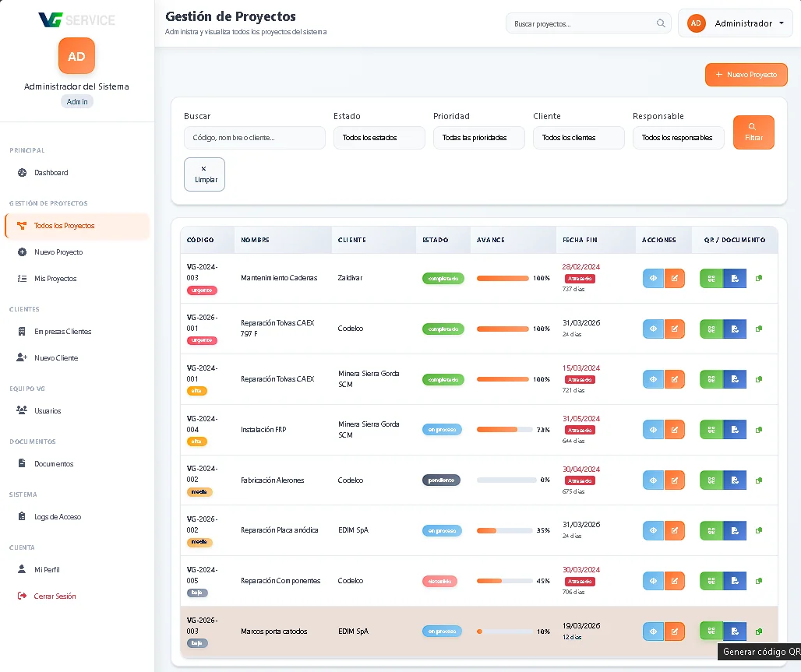This screenshot has height=672, width=801.
Task: Click the magnifier icon in top search bar
Action: (x=661, y=23)
